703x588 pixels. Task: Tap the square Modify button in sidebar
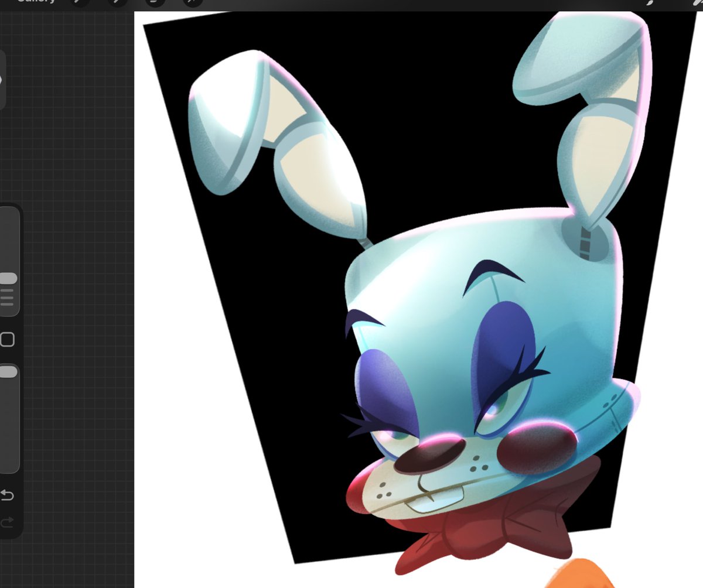(7, 340)
